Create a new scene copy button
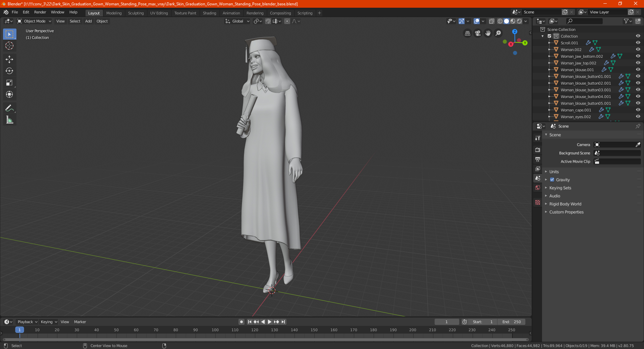 [x=565, y=12]
